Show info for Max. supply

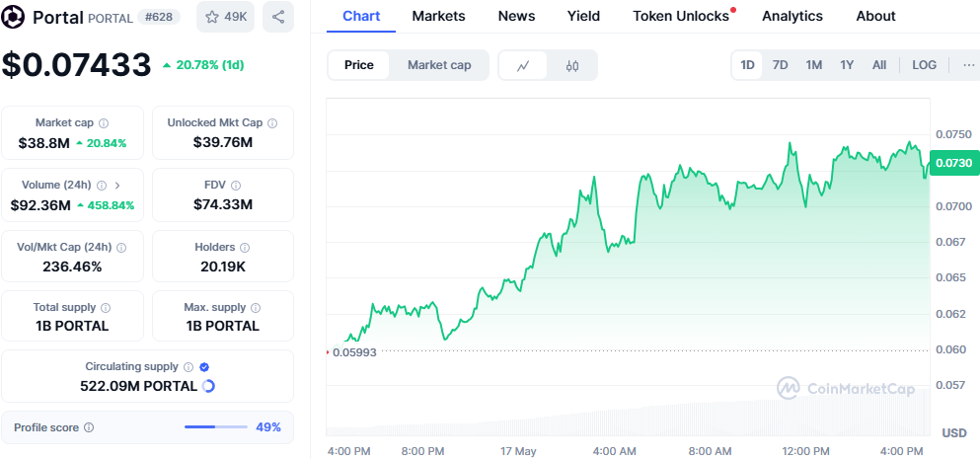(256, 308)
